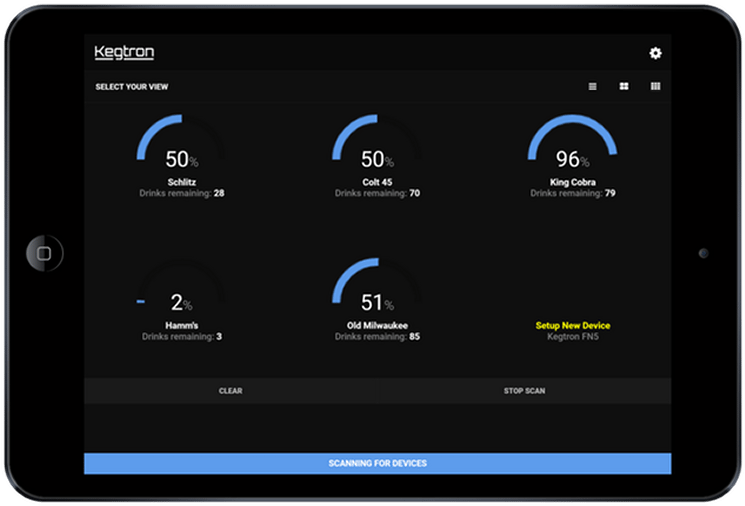Click 'Drinks remaining: 85' under Old Milwaukee

pyautogui.click(x=377, y=336)
